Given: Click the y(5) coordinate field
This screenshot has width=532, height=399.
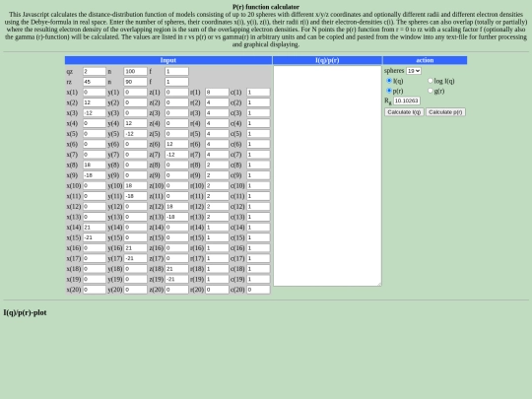Looking at the screenshot, I should pyautogui.click(x=135, y=134).
